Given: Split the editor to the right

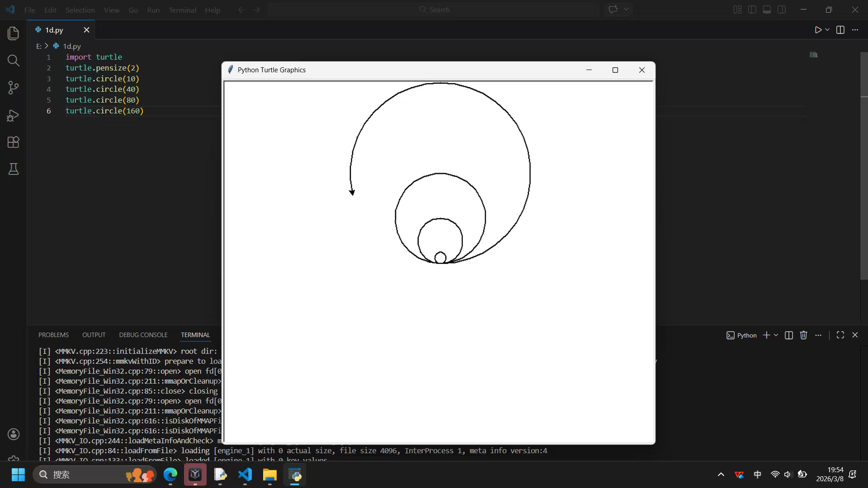Looking at the screenshot, I should click(840, 30).
